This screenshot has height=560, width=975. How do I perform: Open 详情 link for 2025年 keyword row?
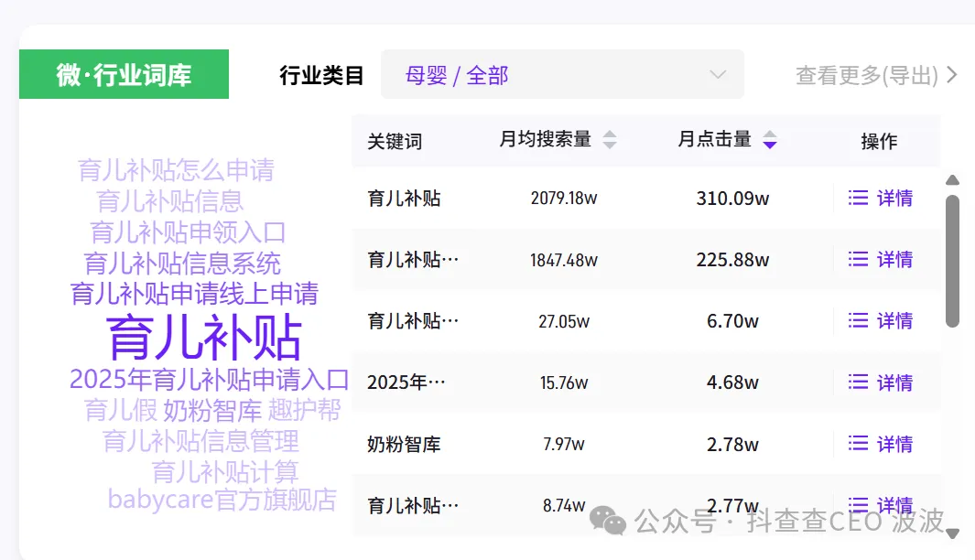(894, 382)
